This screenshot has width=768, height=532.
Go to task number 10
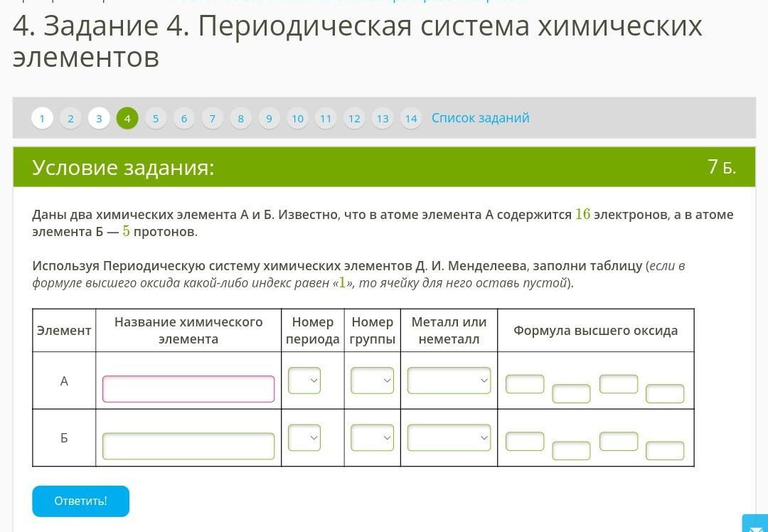pos(298,119)
